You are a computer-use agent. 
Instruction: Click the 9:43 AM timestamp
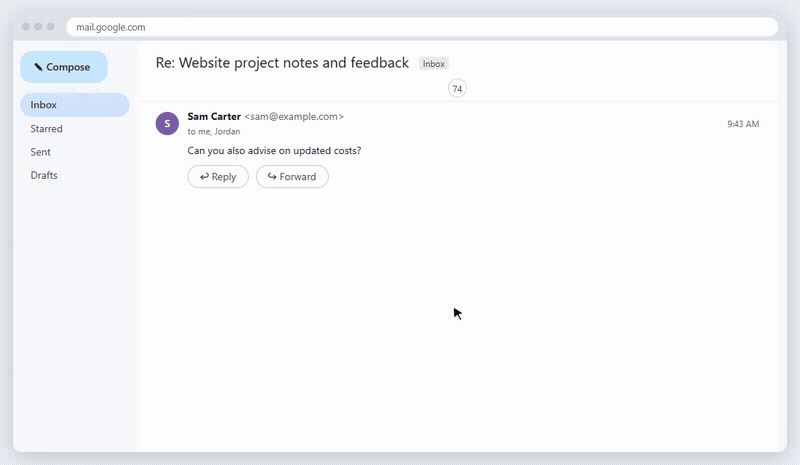[743, 124]
